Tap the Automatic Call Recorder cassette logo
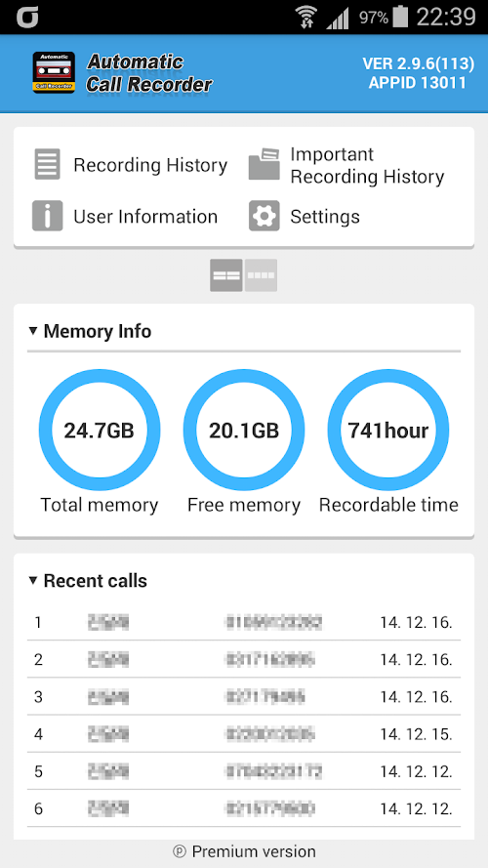This screenshot has height=868, width=488. (54, 72)
